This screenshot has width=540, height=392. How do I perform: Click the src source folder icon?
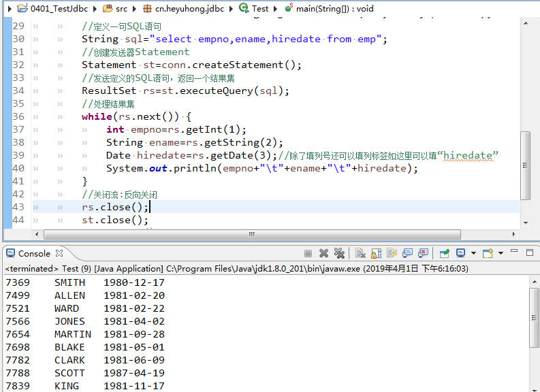point(108,8)
